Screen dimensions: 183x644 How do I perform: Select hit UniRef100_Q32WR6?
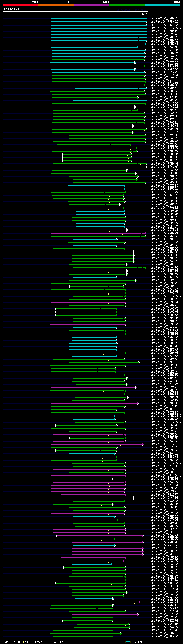tap(164, 34)
